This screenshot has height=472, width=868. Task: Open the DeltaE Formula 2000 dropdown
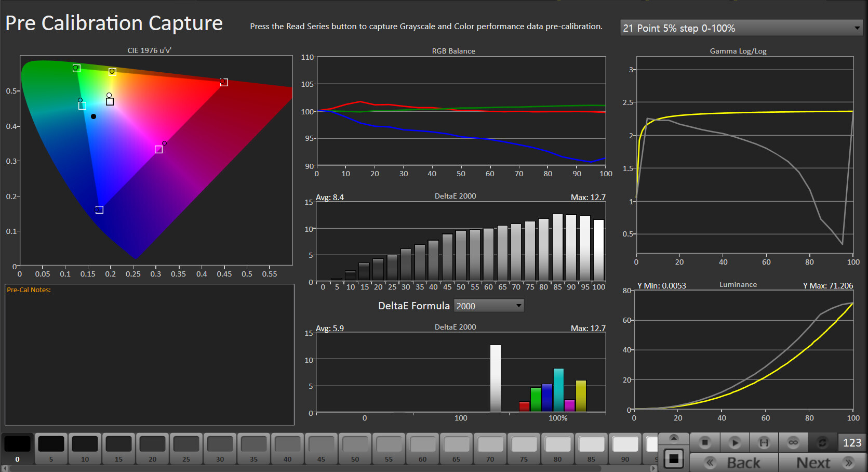click(489, 306)
